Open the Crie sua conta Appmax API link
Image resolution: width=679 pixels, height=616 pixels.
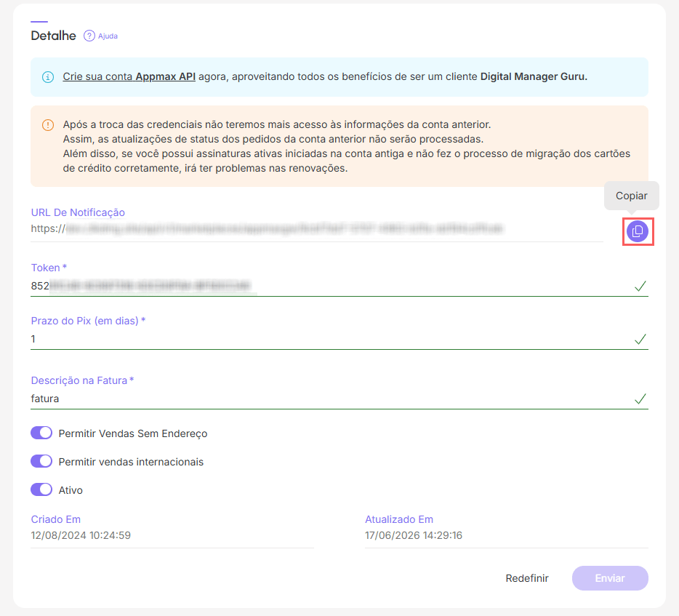129,76
